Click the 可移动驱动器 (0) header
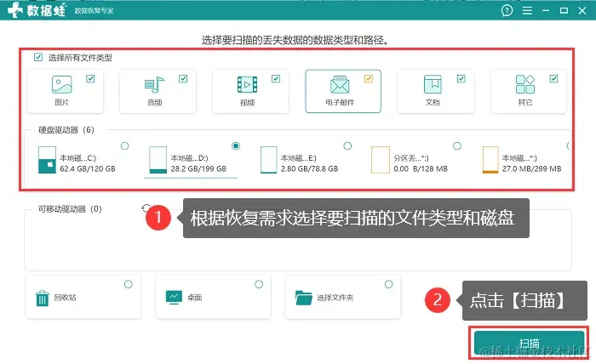Image resolution: width=596 pixels, height=364 pixels. (x=70, y=209)
